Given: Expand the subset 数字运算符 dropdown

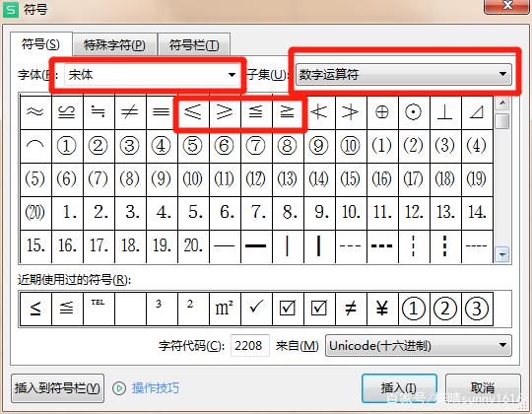Looking at the screenshot, I should [x=403, y=74].
